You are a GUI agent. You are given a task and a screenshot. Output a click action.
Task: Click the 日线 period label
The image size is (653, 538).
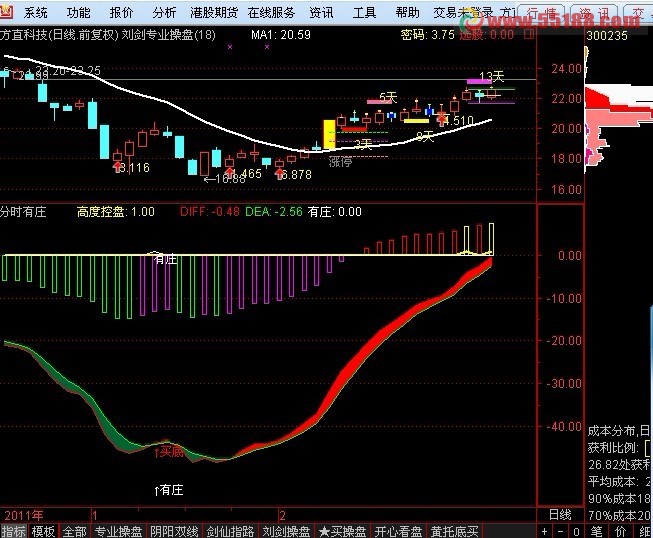pos(560,515)
